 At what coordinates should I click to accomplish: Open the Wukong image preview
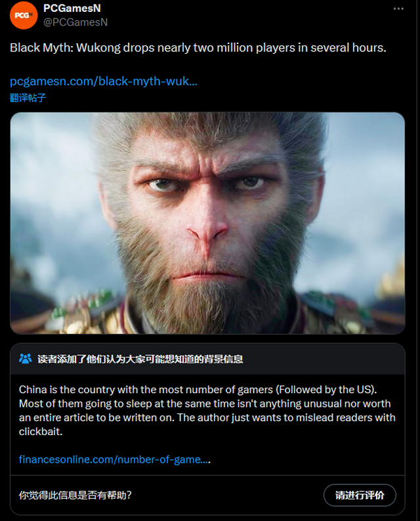[x=207, y=223]
